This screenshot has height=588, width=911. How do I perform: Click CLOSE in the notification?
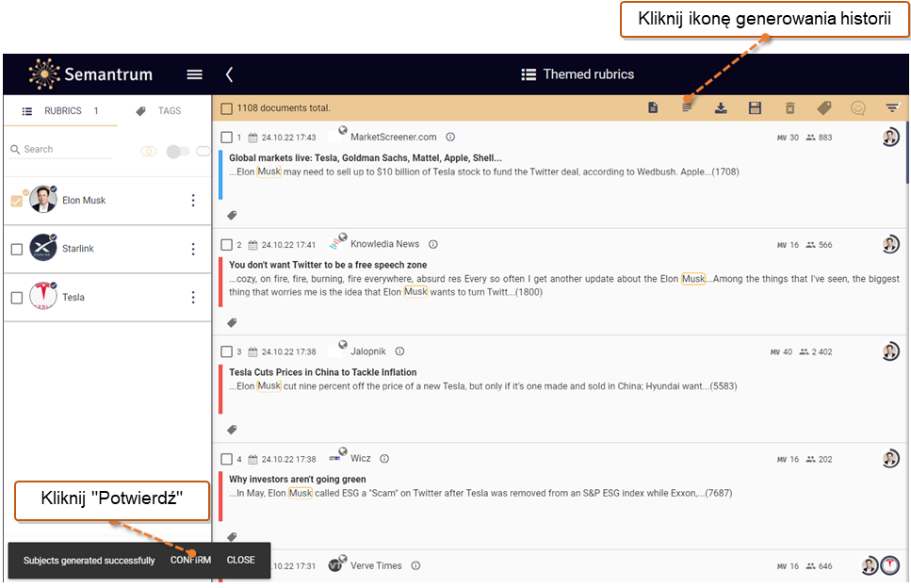tap(240, 560)
